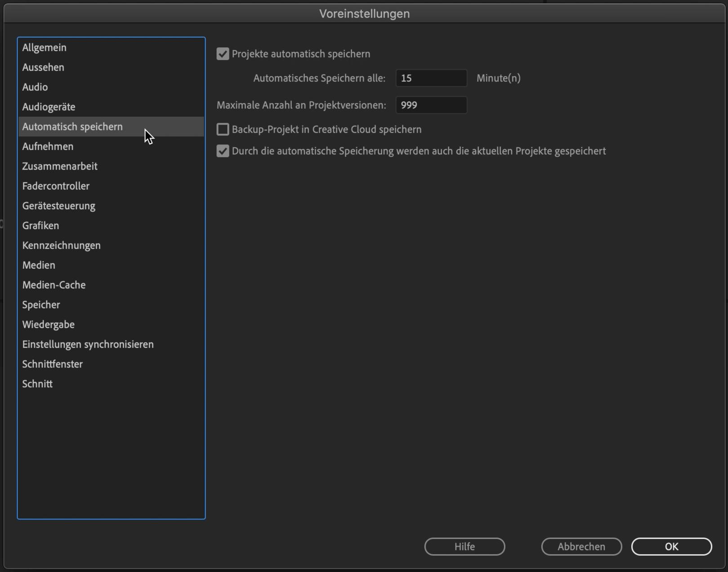Disable 'Projekte automatisch speichern' checkbox
Image resolution: width=728 pixels, height=572 pixels.
(x=223, y=54)
